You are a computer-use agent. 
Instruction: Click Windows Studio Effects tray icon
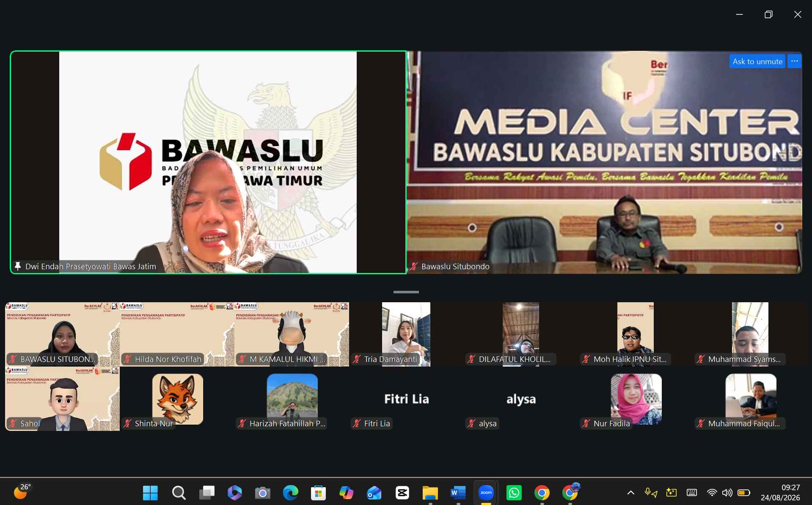[671, 492]
